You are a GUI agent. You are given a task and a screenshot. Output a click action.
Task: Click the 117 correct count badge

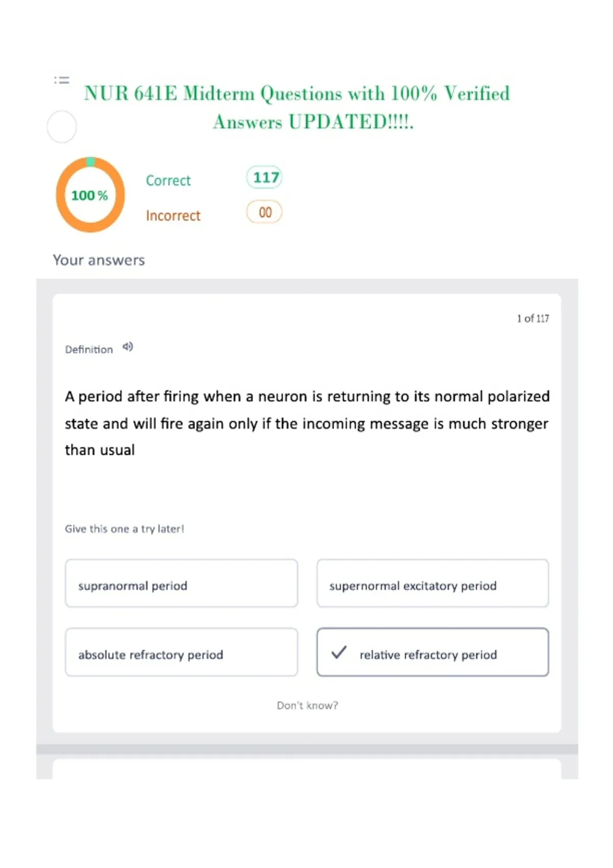pos(265,178)
